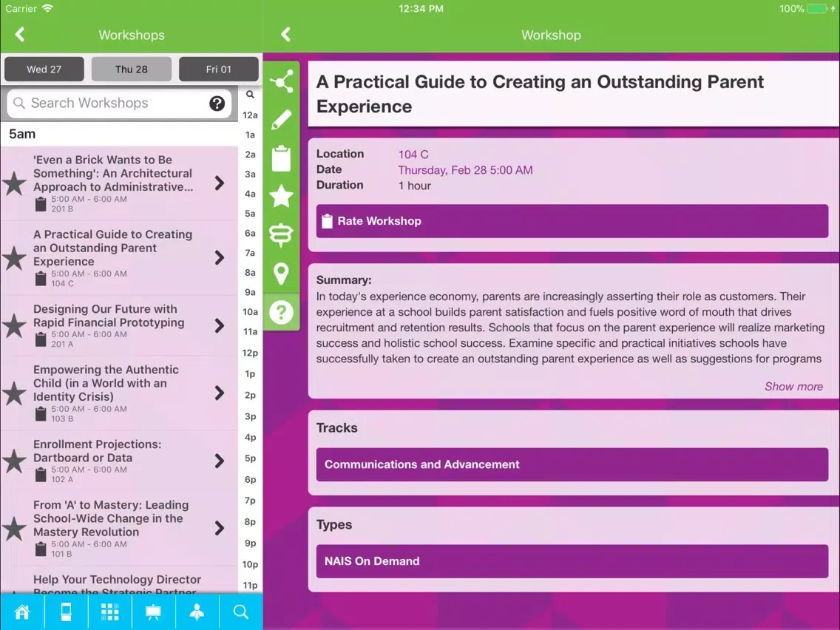This screenshot has height=630, width=840.
Task: Jump to 9a in the time index
Action: click(x=250, y=293)
